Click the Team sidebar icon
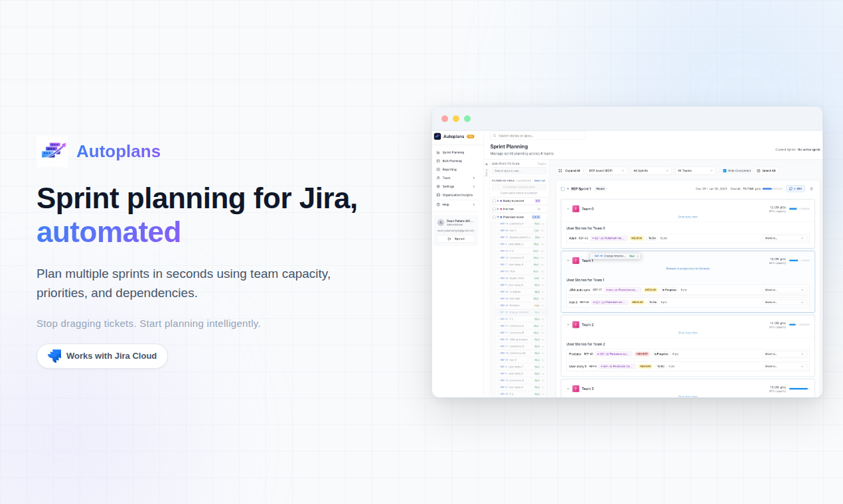The image size is (843, 504). coord(438,178)
